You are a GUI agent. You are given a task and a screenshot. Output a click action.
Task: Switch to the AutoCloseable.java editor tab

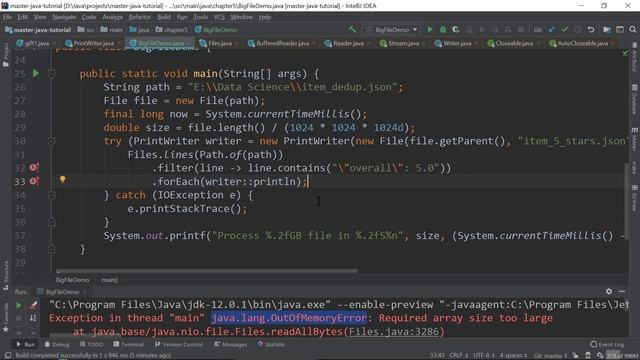[582, 43]
